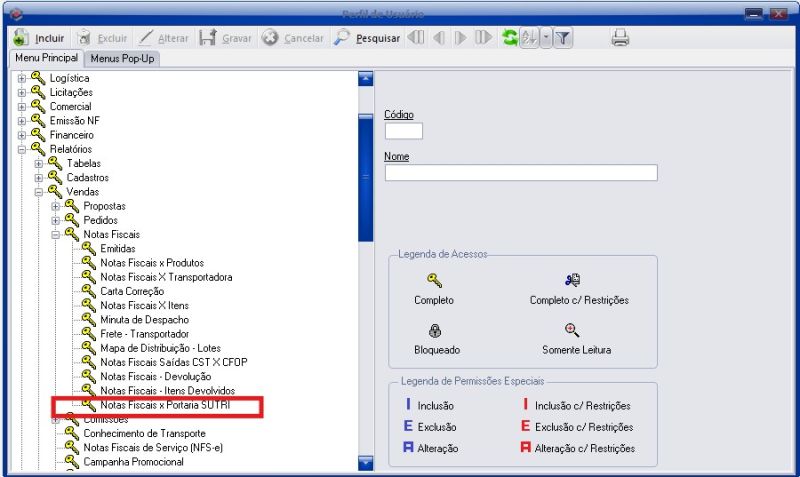Image resolution: width=800 pixels, height=477 pixels.
Task: Select the Menu Principal tab
Action: 46,58
